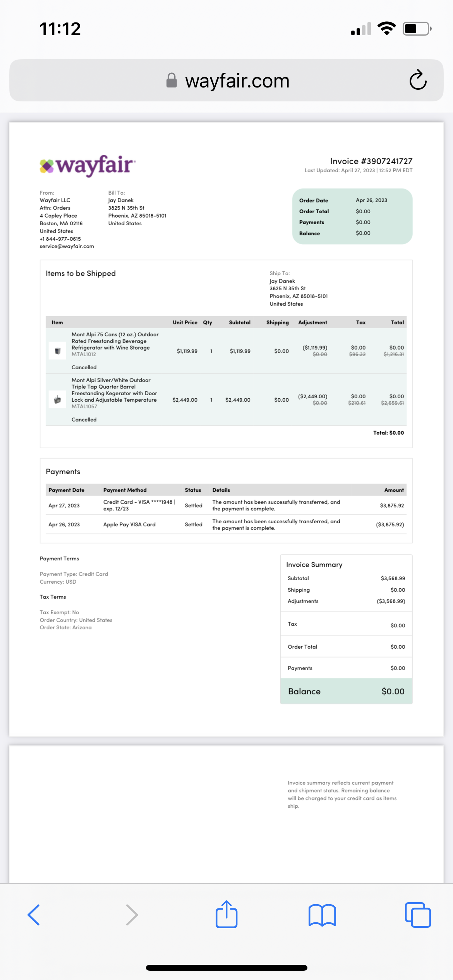Tap the 11:12 status bar clock
The width and height of the screenshot is (453, 980).
[60, 29]
